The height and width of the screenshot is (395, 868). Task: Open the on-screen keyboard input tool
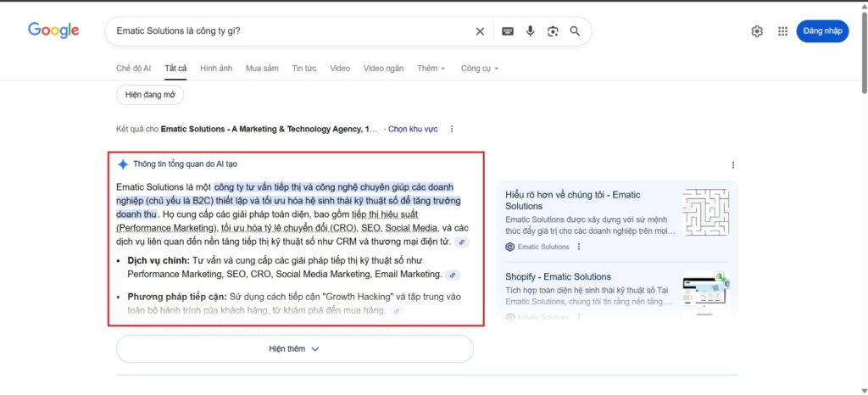[508, 31]
